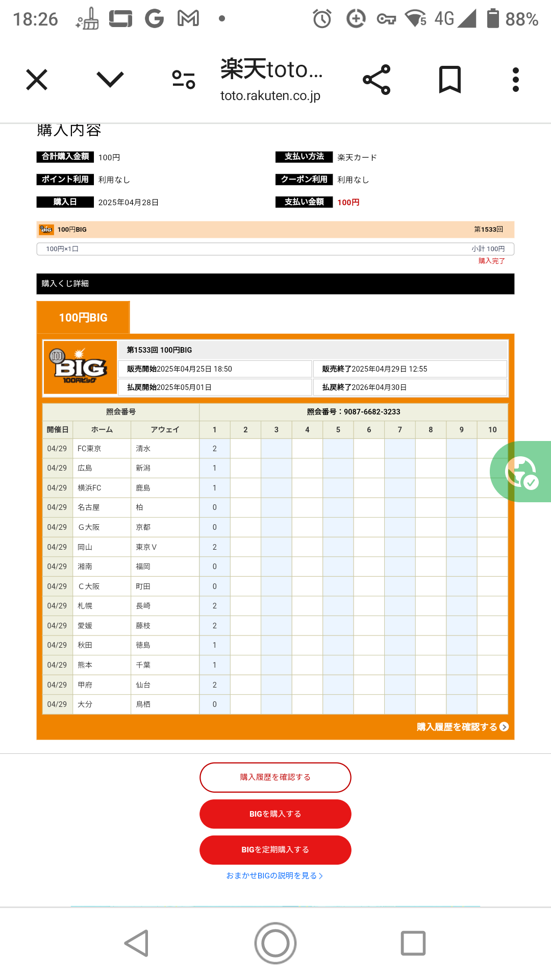The height and width of the screenshot is (980, 551).
Task: Tap the 湘南 home team cell
Action: click(x=102, y=567)
